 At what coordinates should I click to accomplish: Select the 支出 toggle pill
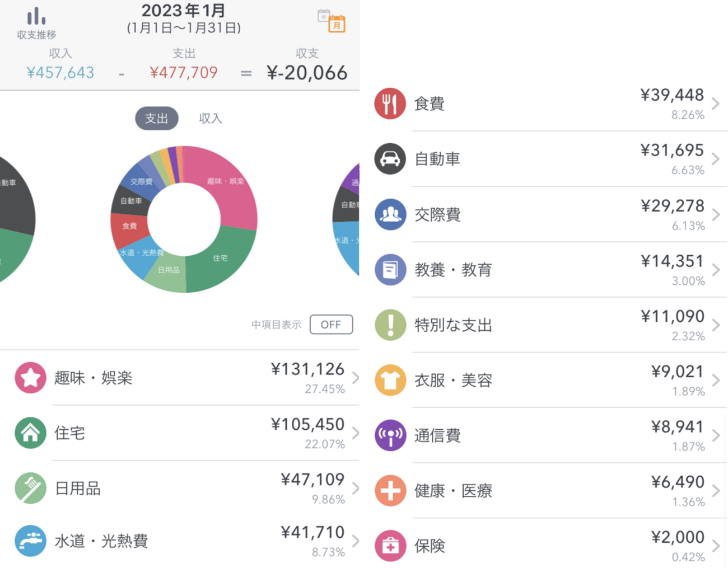[157, 119]
